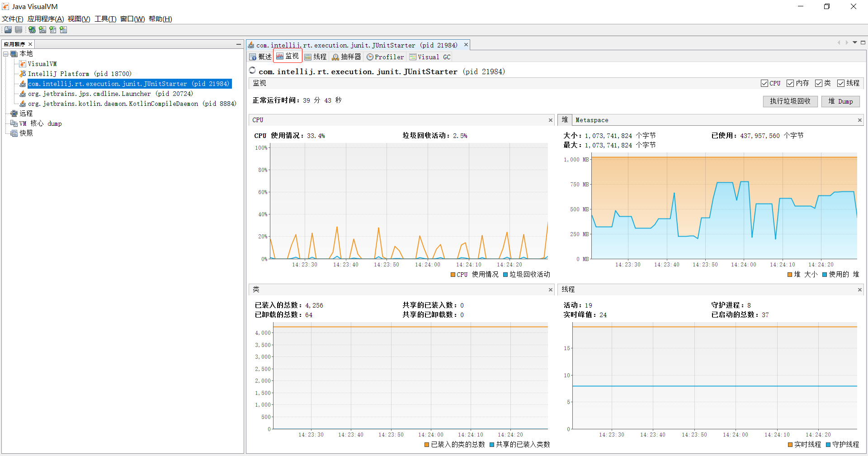The width and height of the screenshot is (868, 456).
Task: Select KotlinCompileDaemon (pid 8884)
Action: coord(132,104)
